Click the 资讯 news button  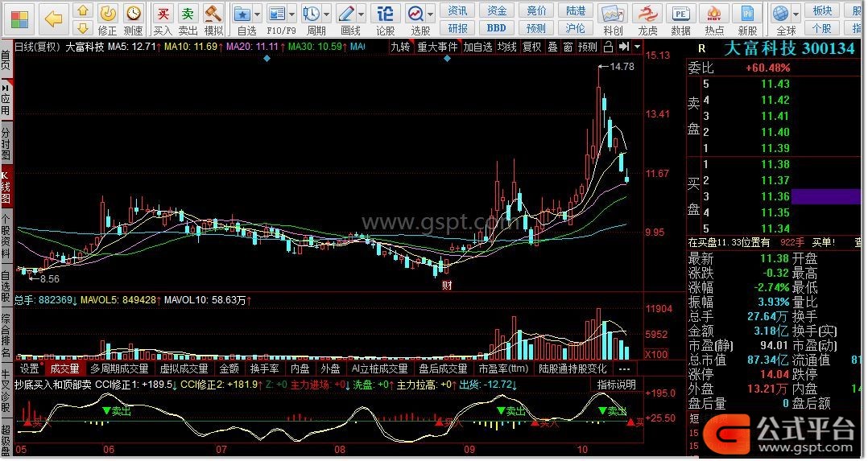point(457,10)
